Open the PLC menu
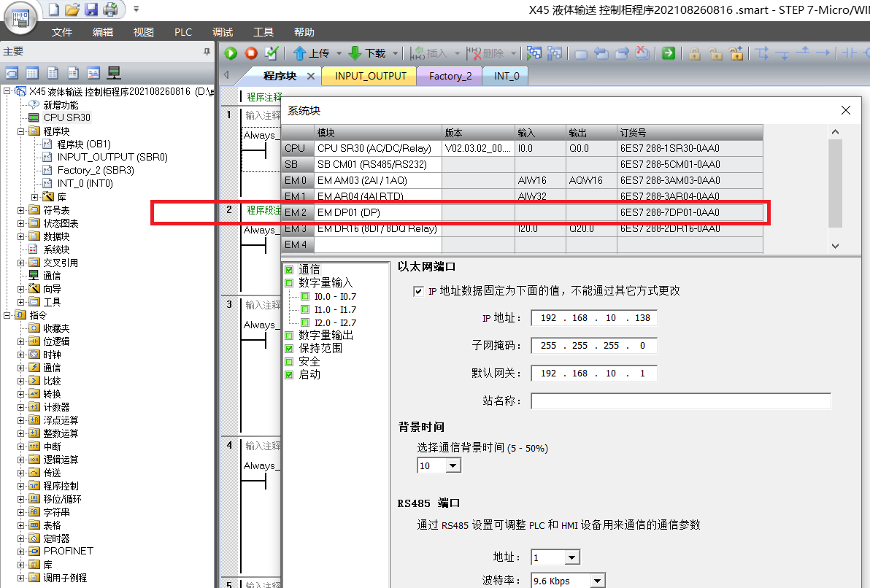870x588 pixels. [183, 32]
